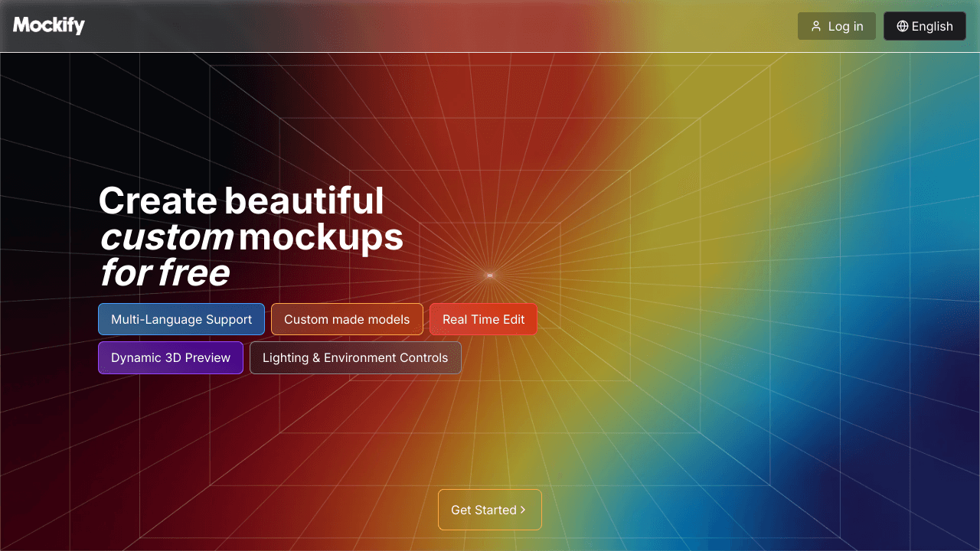Viewport: 980px width, 551px height.
Task: Select Lighting & Environment Controls tag
Action: pos(355,357)
